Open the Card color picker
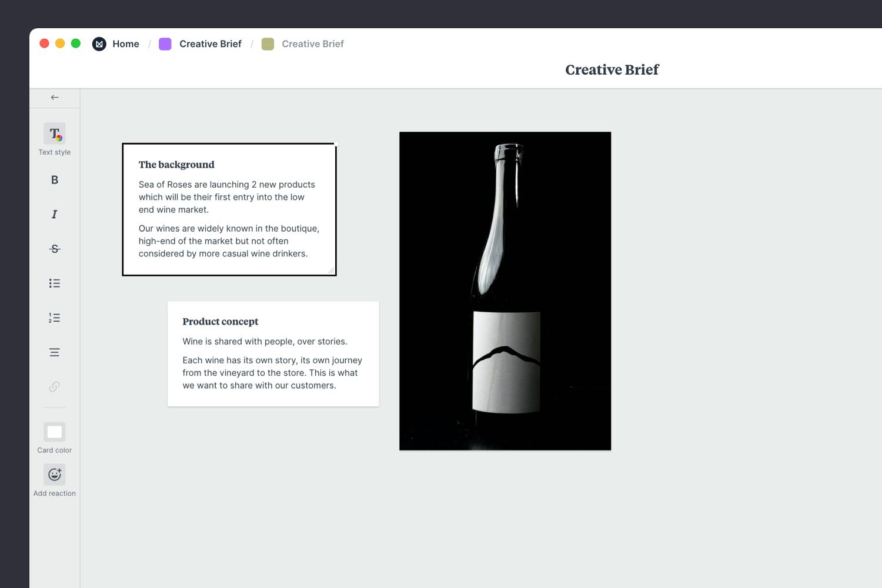882x588 pixels. pyautogui.click(x=54, y=431)
